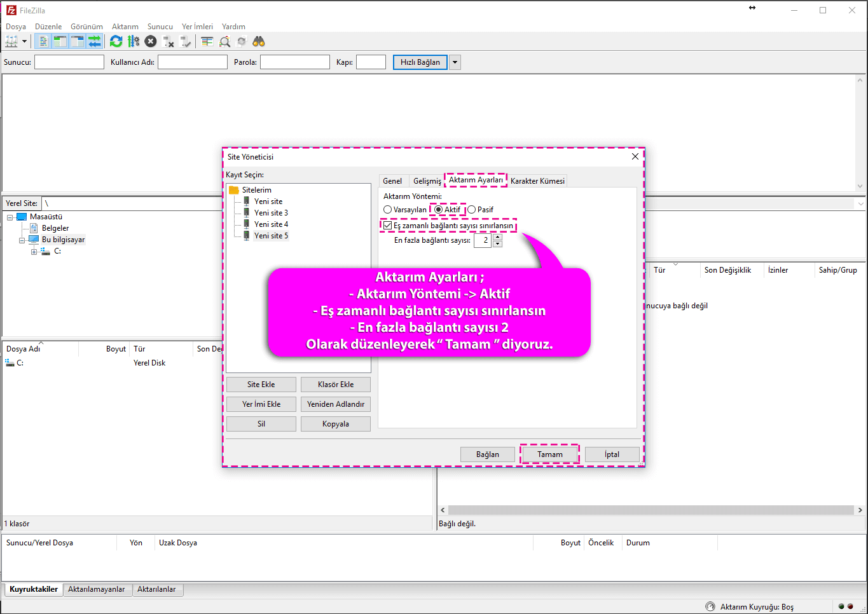Toggle transfer queue display icon

coord(95,42)
